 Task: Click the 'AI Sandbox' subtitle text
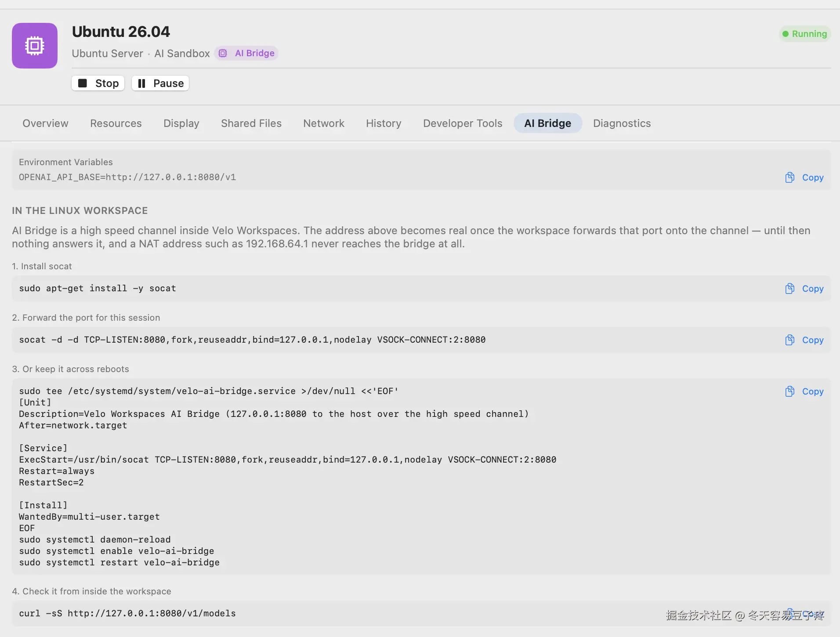pyautogui.click(x=182, y=53)
